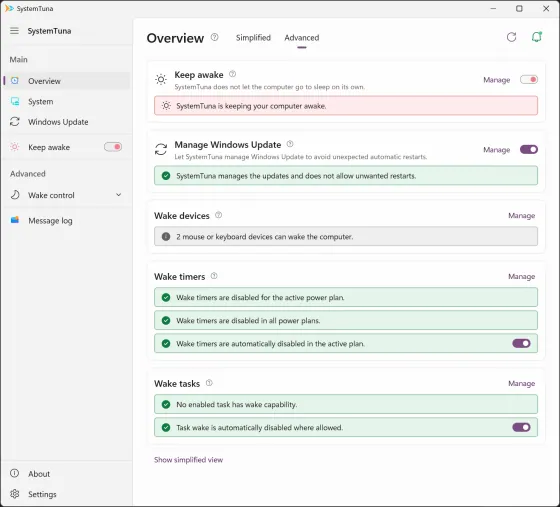
Task: Disable the Manage Windows Update toggle
Action: (529, 150)
